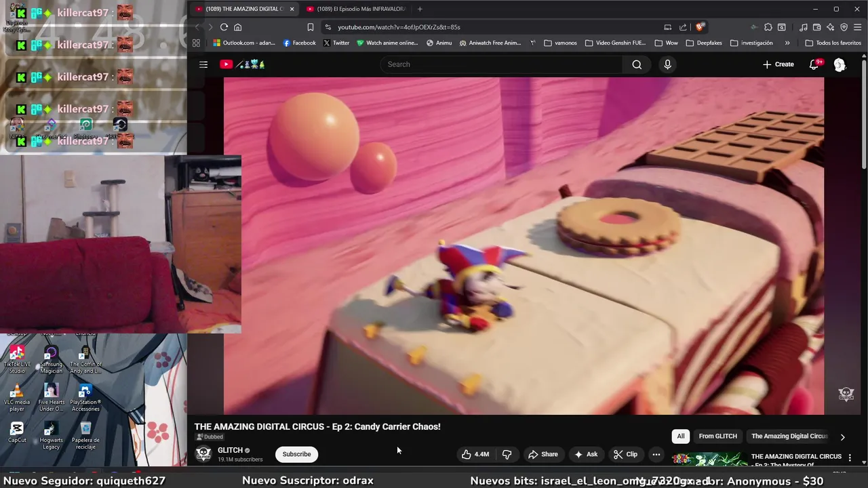The height and width of the screenshot is (488, 868).
Task: Open the Create button
Action: [778, 64]
